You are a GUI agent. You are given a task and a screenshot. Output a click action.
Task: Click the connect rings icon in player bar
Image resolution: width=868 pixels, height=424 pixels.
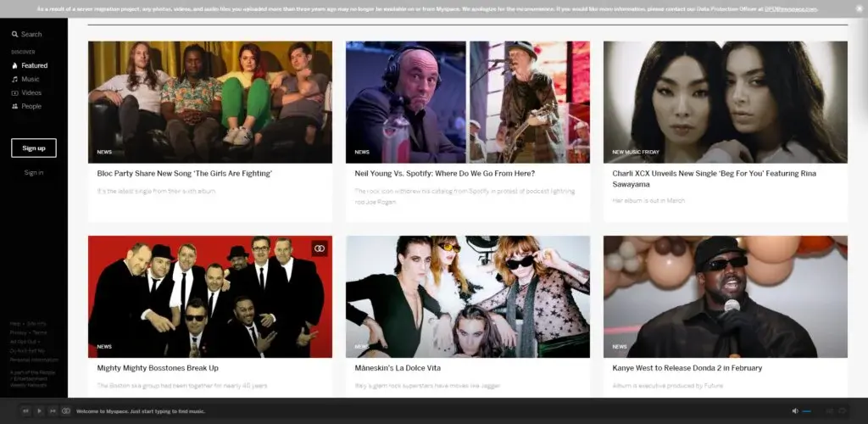[66, 410]
